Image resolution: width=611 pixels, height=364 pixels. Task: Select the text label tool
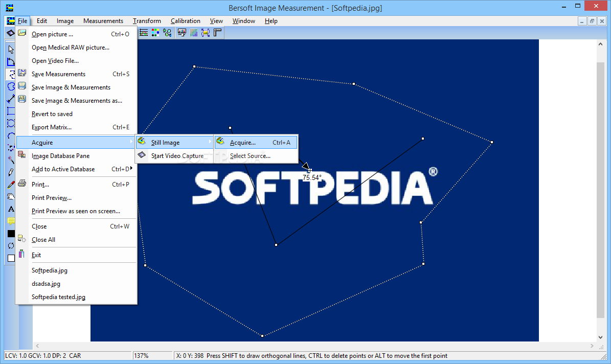pyautogui.click(x=11, y=209)
